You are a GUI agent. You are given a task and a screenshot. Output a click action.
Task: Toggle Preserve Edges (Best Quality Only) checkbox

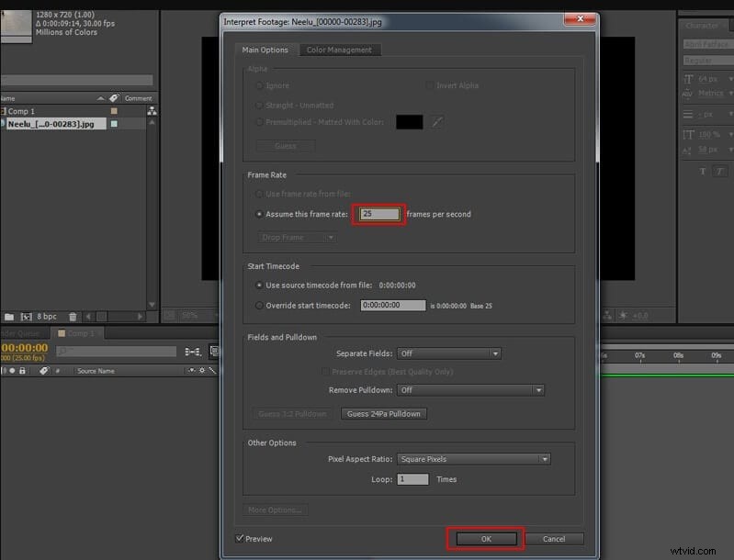[x=325, y=372]
